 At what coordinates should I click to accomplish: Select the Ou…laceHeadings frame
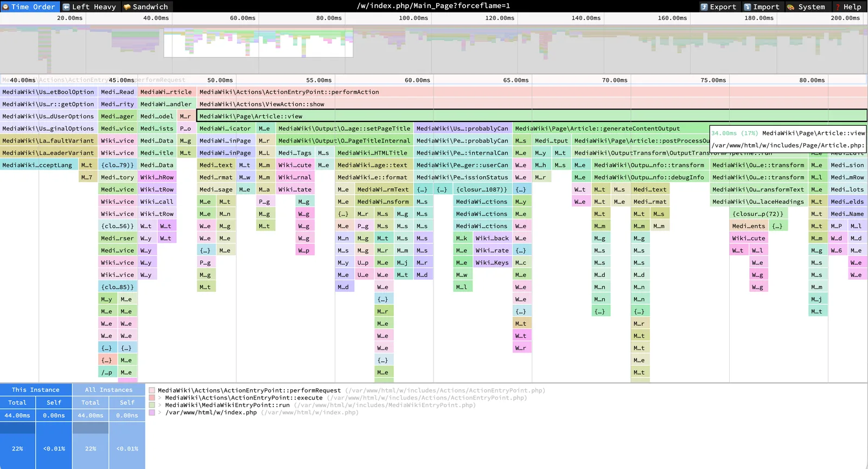tap(759, 202)
